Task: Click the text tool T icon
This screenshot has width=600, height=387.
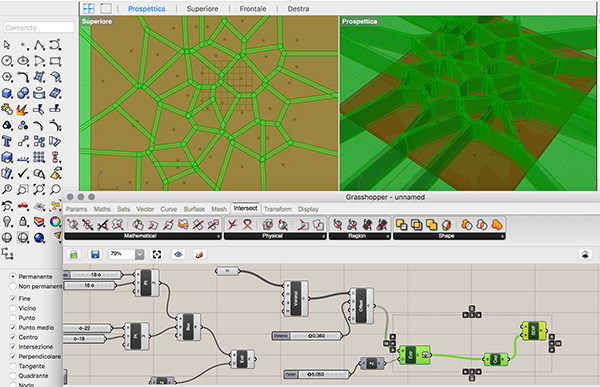Action: pyautogui.click(x=7, y=141)
